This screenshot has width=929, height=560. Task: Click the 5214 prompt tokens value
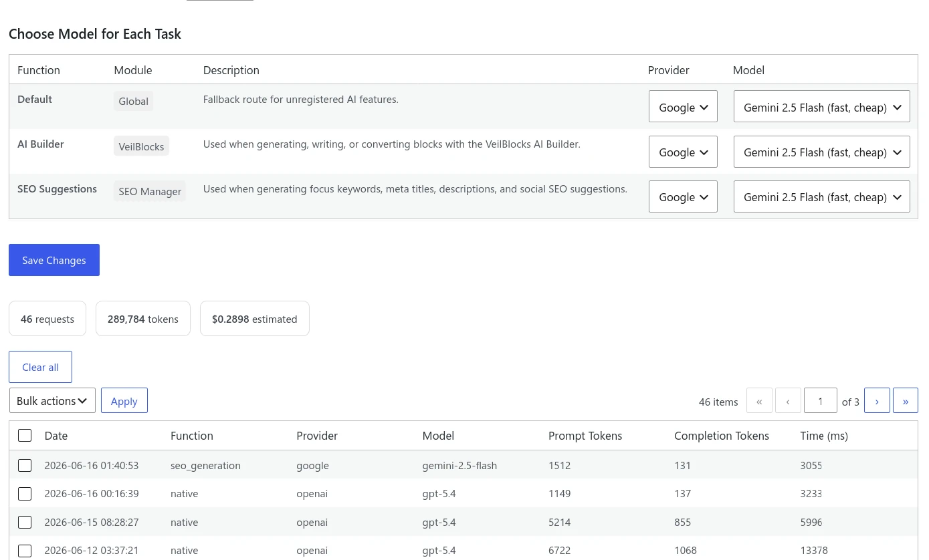tap(559, 522)
